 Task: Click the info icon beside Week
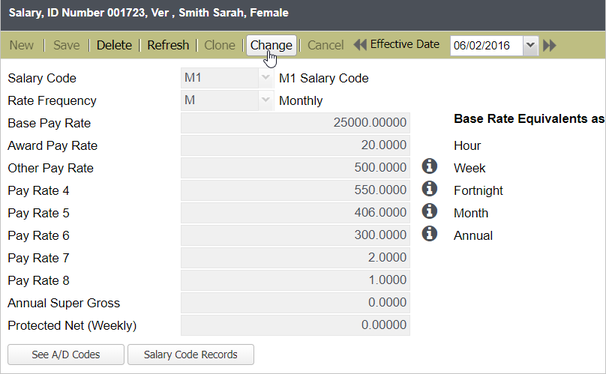pos(429,166)
